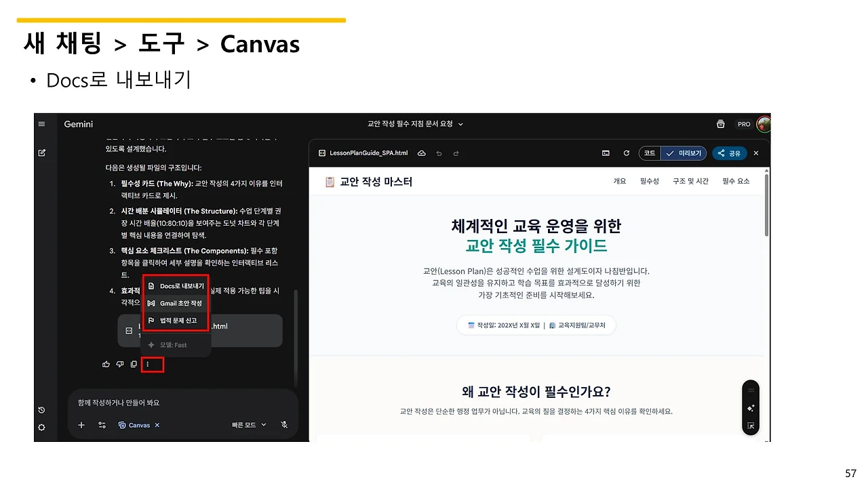Start a new chat with the pencil icon
Viewport: 868px width, 488px height.
42,153
